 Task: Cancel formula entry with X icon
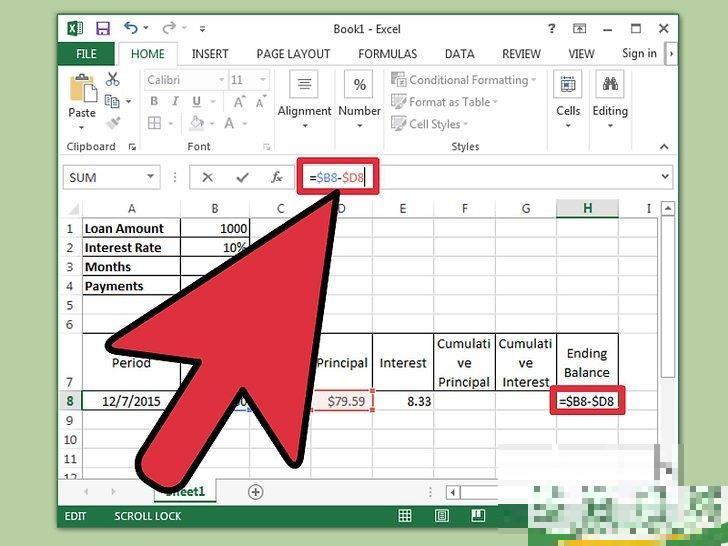pyautogui.click(x=207, y=177)
